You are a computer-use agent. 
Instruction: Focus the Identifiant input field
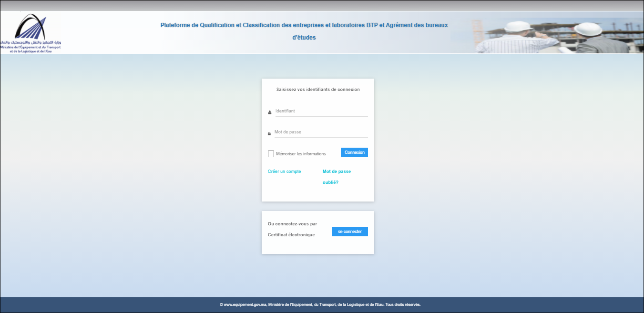point(321,111)
